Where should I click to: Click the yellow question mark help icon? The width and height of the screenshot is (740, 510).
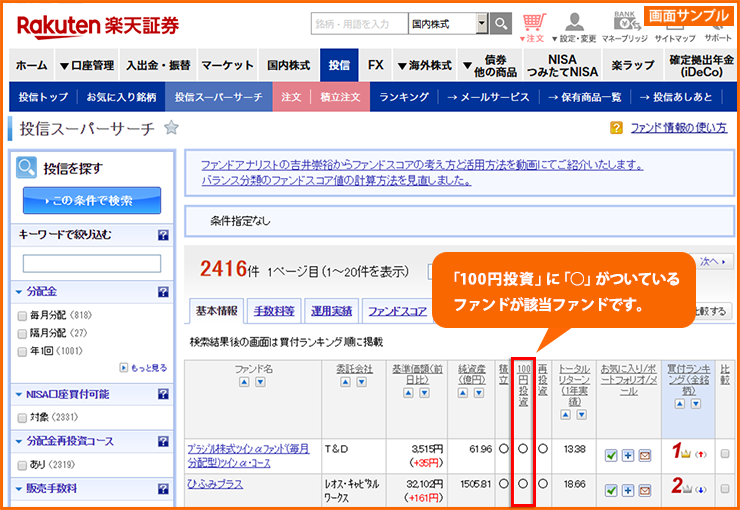616,127
